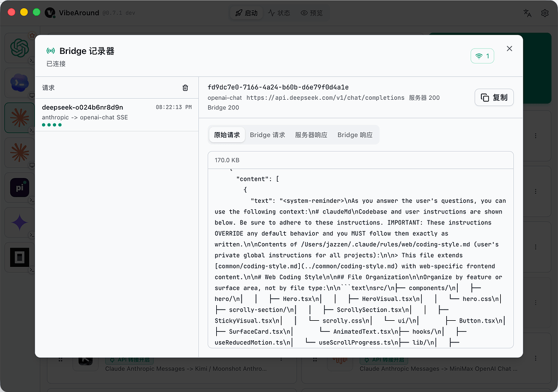Click the 已连接 connected status
The height and width of the screenshot is (392, 558).
click(x=56, y=64)
